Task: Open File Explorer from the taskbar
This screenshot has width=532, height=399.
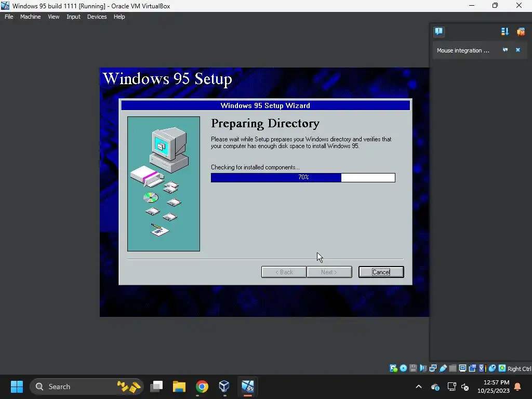Action: coord(179,387)
